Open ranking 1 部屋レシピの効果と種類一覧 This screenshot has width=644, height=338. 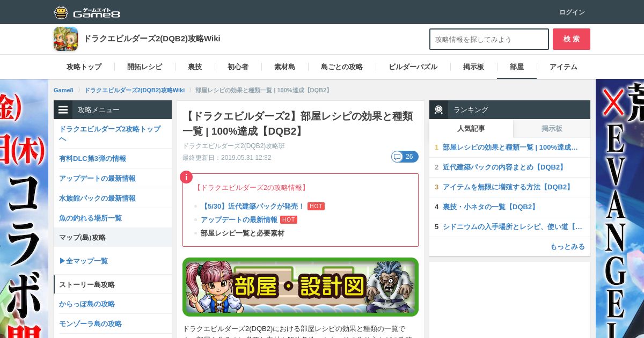[x=510, y=147]
